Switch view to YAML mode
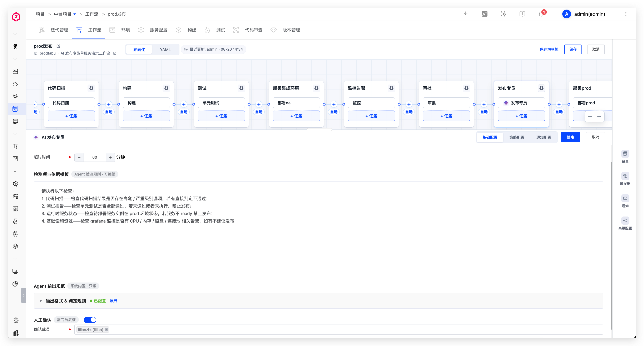The width and height of the screenshot is (644, 346). 165,49
